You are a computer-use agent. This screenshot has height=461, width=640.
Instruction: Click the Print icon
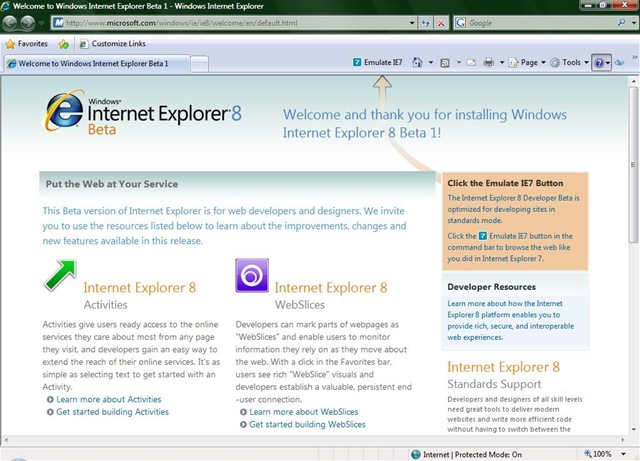(x=488, y=63)
